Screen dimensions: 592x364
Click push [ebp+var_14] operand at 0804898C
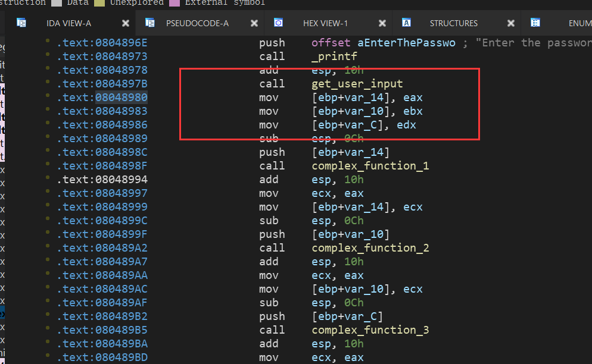pos(350,152)
